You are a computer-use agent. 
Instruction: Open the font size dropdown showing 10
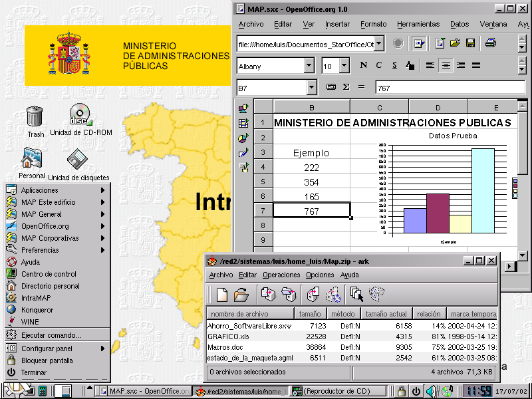coord(344,66)
